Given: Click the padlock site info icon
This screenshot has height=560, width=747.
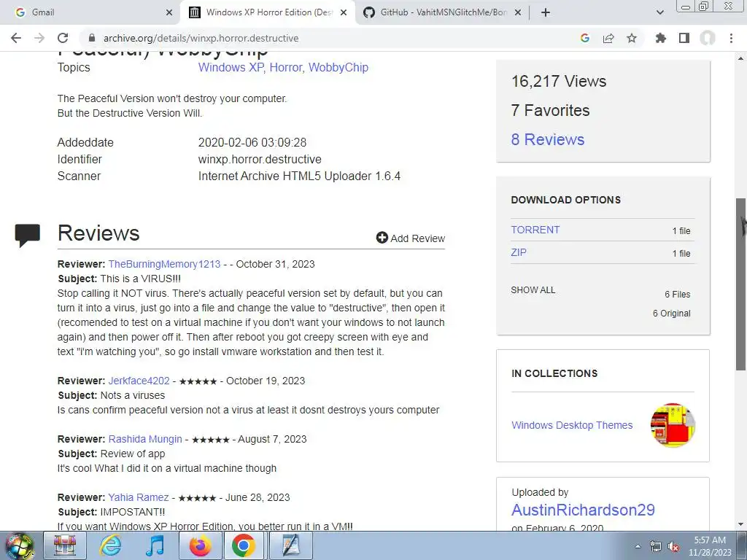Looking at the screenshot, I should pos(92,38).
